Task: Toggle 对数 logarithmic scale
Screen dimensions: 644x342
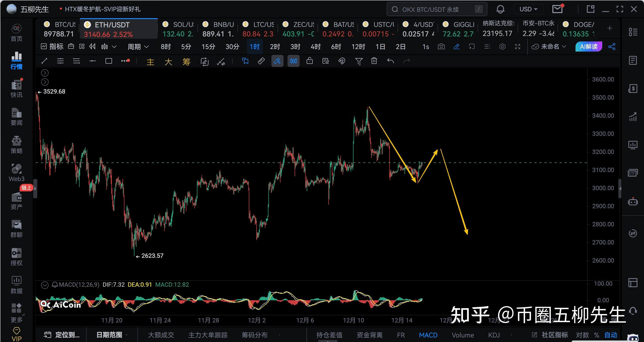Action: (x=582, y=335)
